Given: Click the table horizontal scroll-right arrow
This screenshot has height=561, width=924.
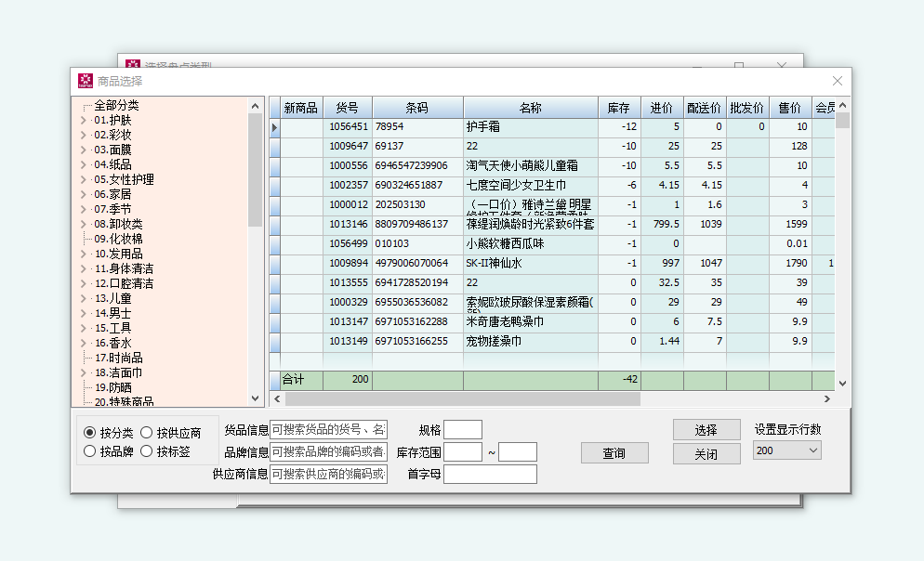Looking at the screenshot, I should (x=826, y=399).
